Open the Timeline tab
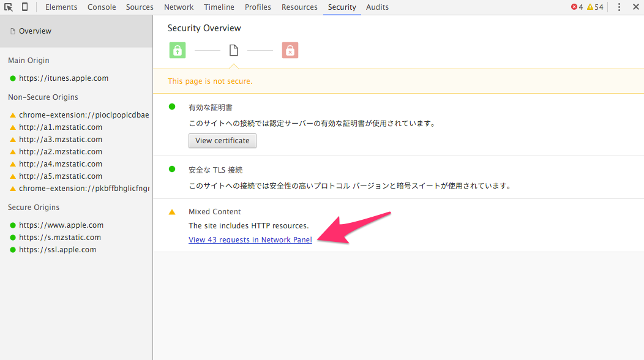Viewport: 644px width, 360px height. click(x=219, y=7)
